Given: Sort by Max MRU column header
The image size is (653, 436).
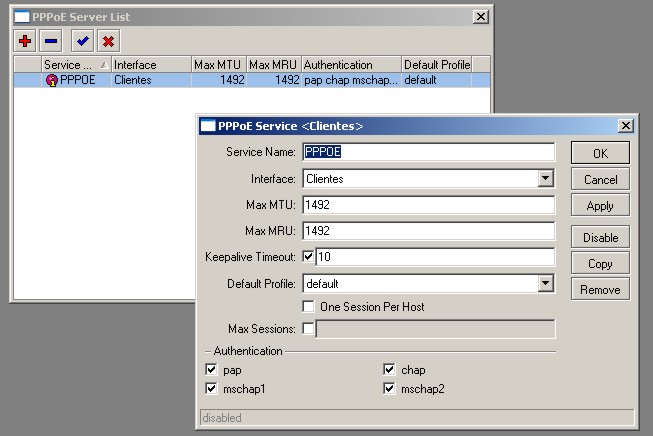Looking at the screenshot, I should coord(274,65).
